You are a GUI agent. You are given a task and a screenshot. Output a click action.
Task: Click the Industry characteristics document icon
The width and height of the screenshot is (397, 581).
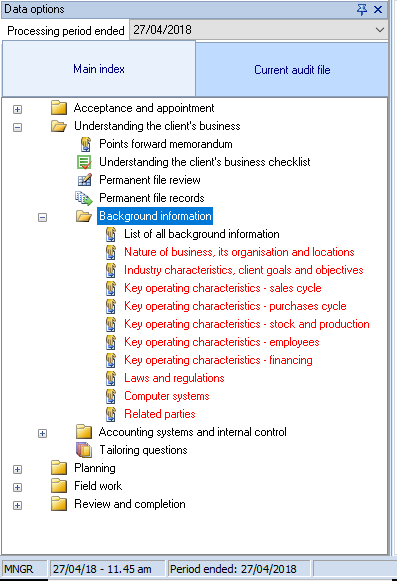click(x=111, y=270)
